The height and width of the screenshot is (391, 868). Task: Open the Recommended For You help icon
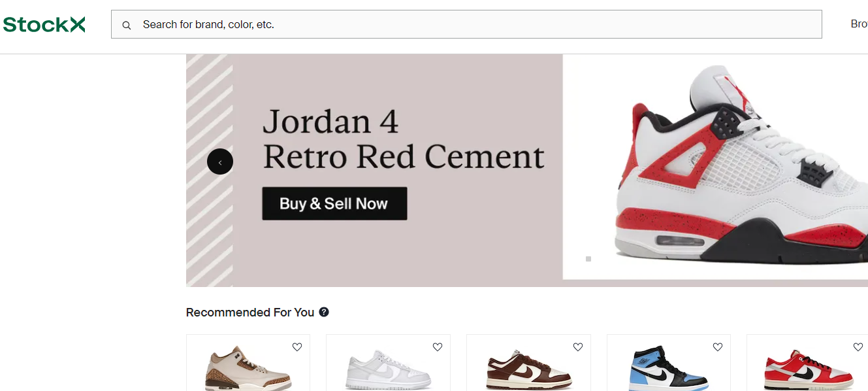(x=324, y=312)
